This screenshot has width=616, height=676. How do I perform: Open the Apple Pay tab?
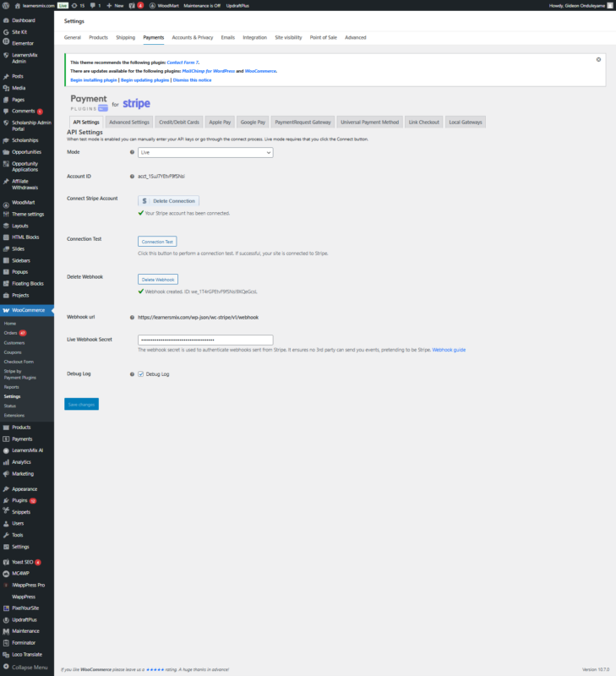(x=220, y=123)
